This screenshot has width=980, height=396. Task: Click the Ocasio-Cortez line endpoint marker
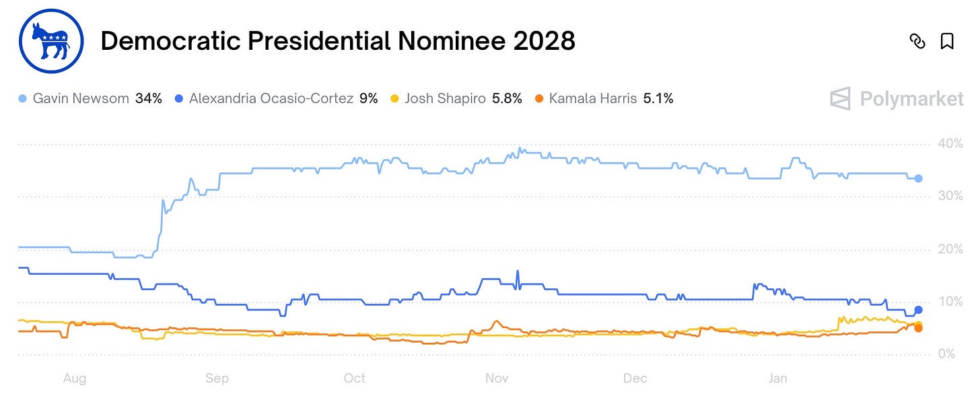click(918, 310)
